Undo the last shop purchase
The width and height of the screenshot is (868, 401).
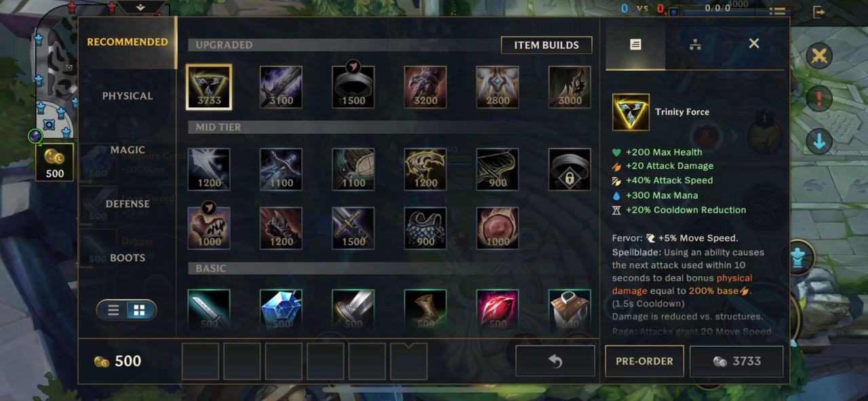(x=555, y=361)
